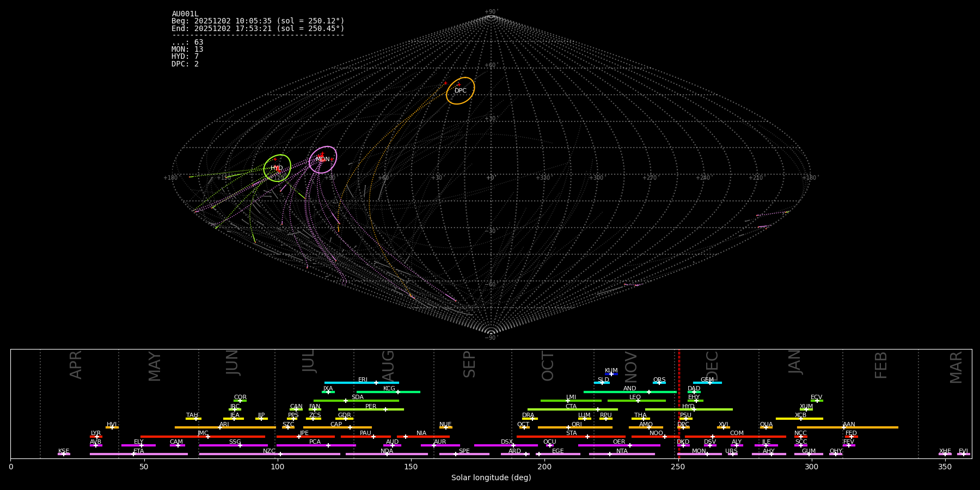Select the NTA shower bar
This screenshot has width=980, height=490.
[621, 454]
